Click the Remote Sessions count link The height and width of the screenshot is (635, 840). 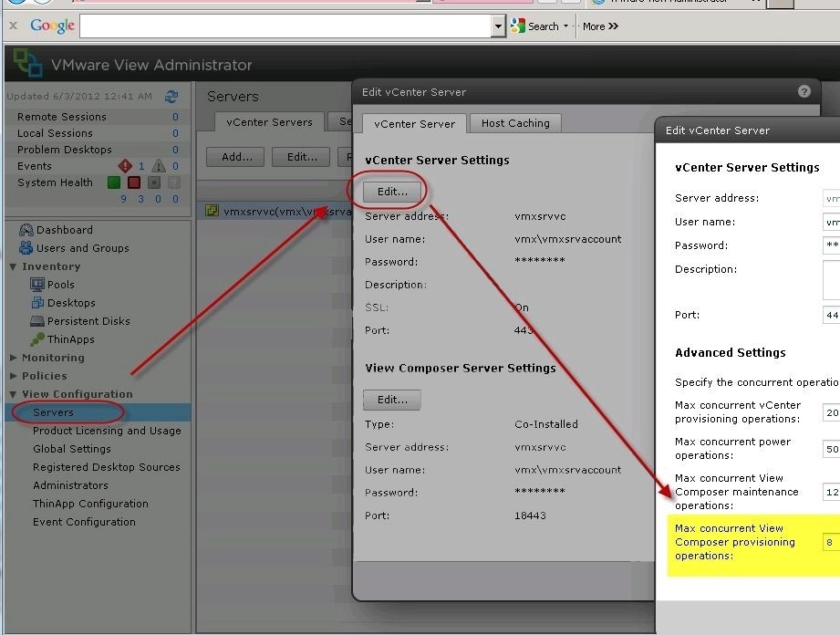pyautogui.click(x=175, y=117)
